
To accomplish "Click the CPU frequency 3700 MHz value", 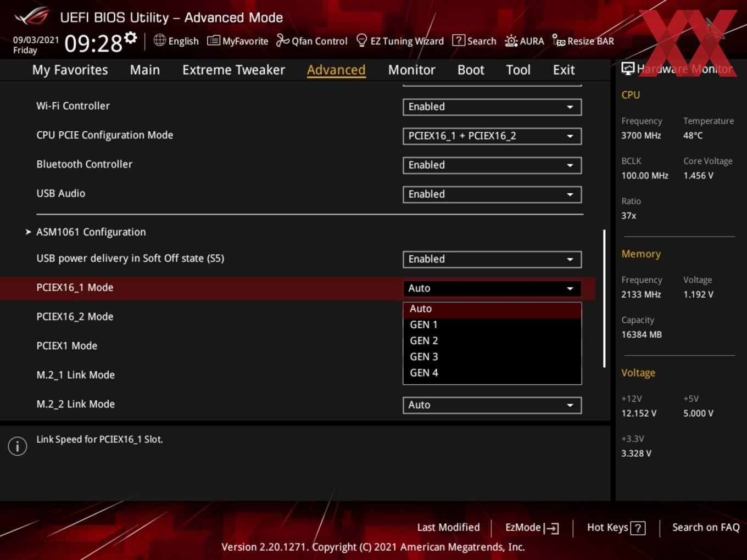I will click(641, 136).
